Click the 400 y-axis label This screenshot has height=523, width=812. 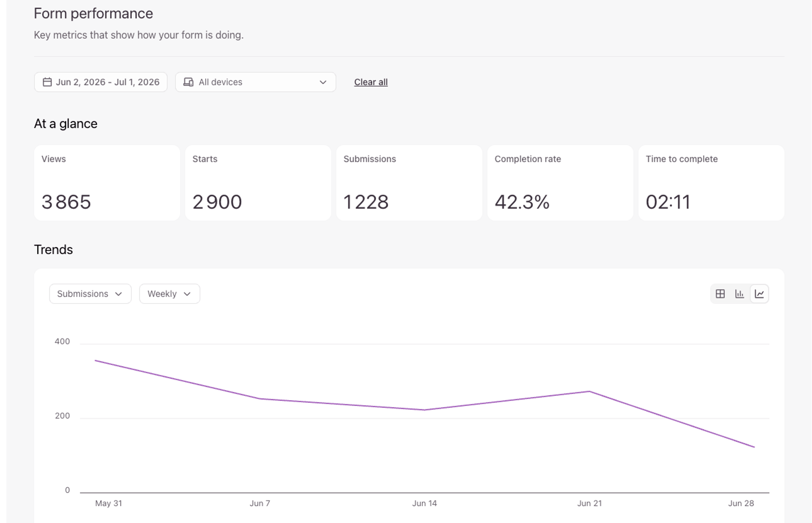pos(62,341)
